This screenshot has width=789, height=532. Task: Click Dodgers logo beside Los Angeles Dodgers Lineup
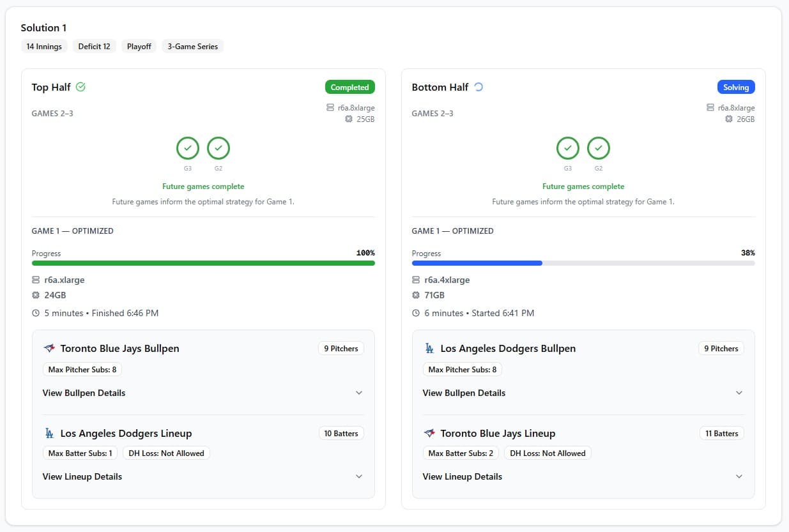49,434
